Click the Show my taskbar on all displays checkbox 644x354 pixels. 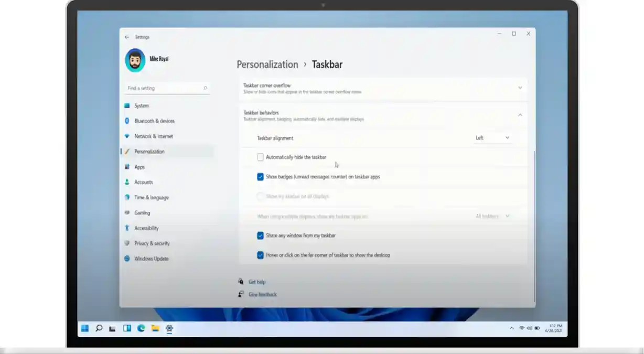tap(260, 196)
